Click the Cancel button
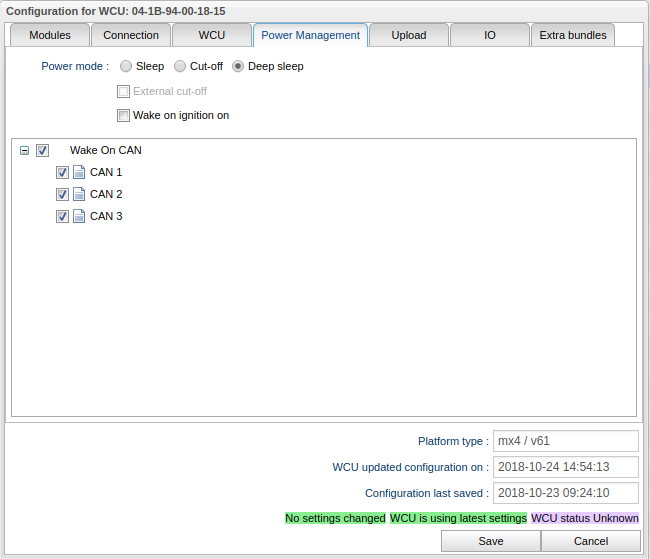Screen dimensions: 650x559 (x=590, y=541)
